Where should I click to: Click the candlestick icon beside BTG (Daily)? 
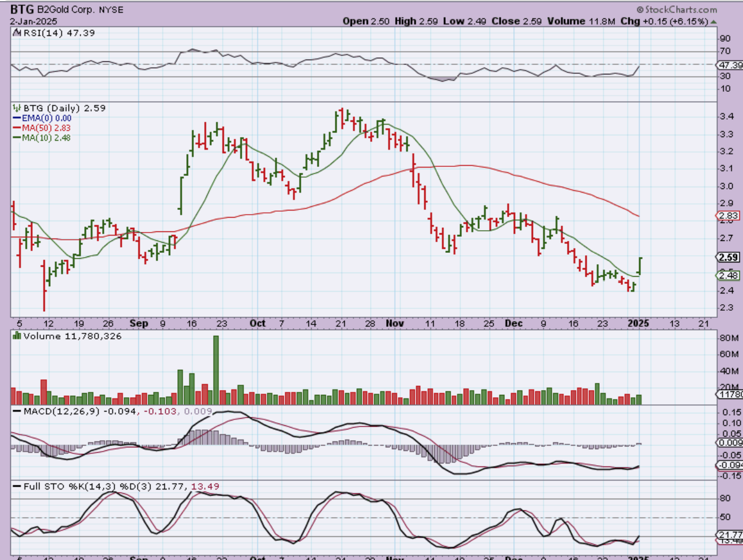[x=17, y=109]
